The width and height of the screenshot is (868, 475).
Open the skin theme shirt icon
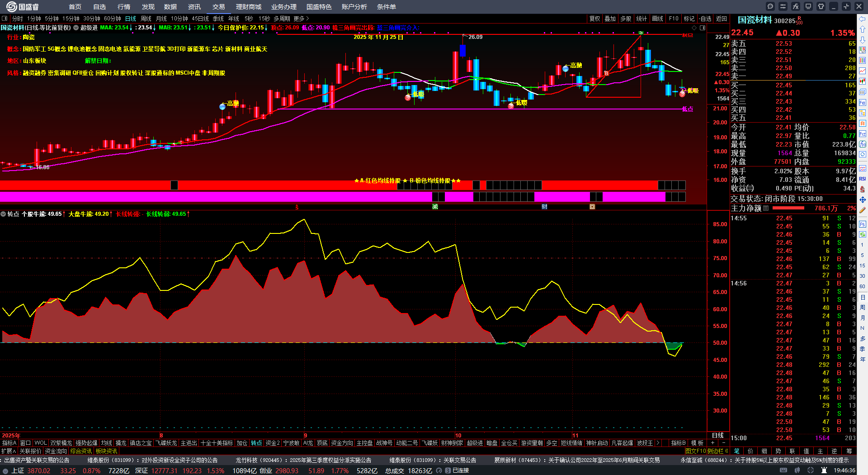pos(821,6)
